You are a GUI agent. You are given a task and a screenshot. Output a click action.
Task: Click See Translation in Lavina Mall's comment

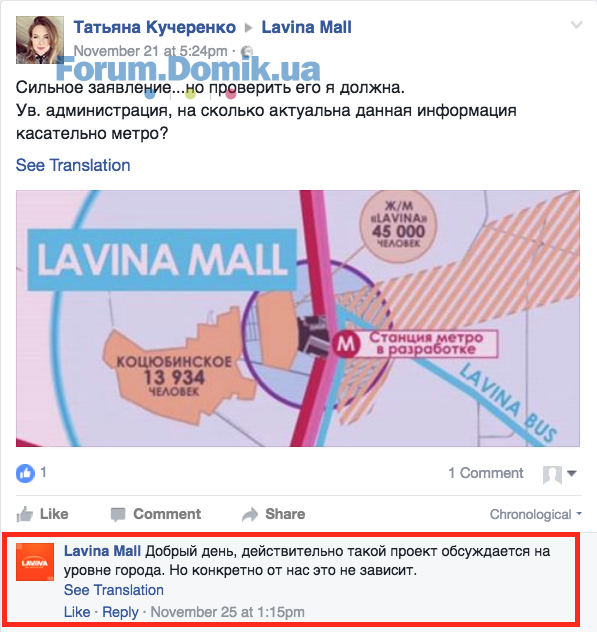click(114, 590)
